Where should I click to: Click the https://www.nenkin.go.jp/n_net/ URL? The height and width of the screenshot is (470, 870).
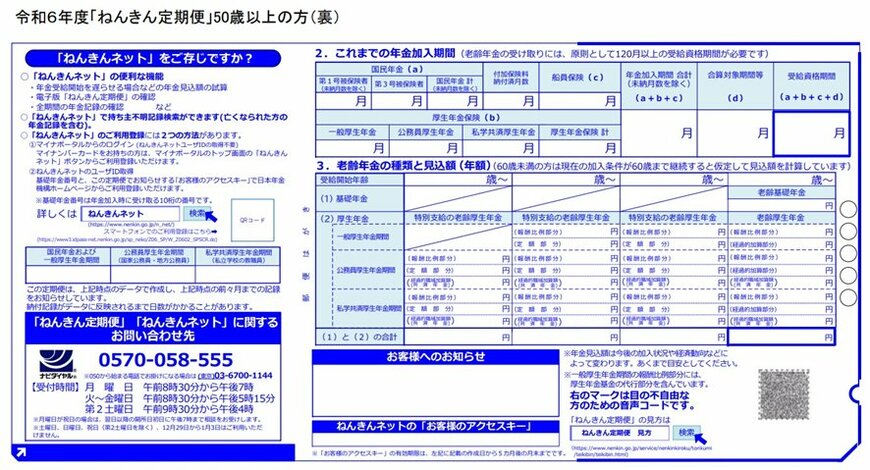pos(131,225)
